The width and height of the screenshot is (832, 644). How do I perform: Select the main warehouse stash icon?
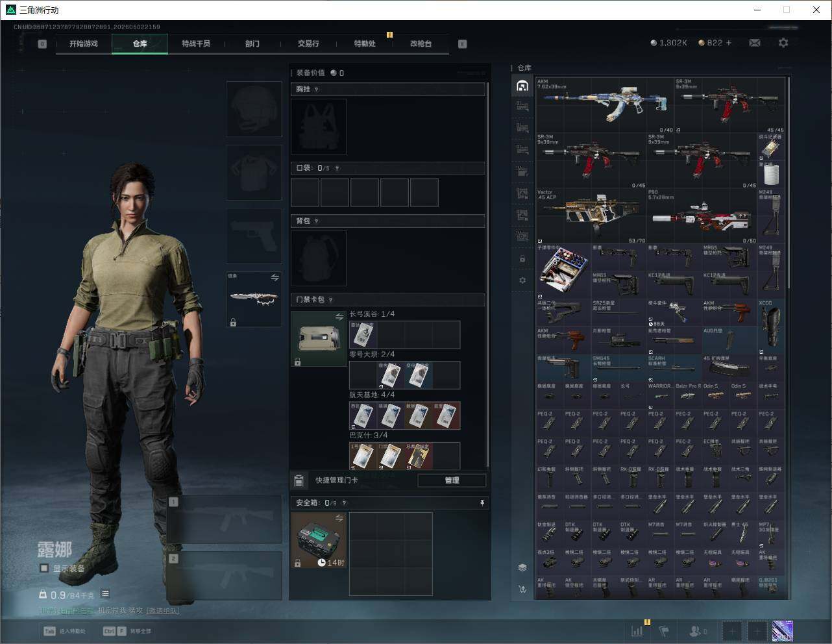[522, 86]
